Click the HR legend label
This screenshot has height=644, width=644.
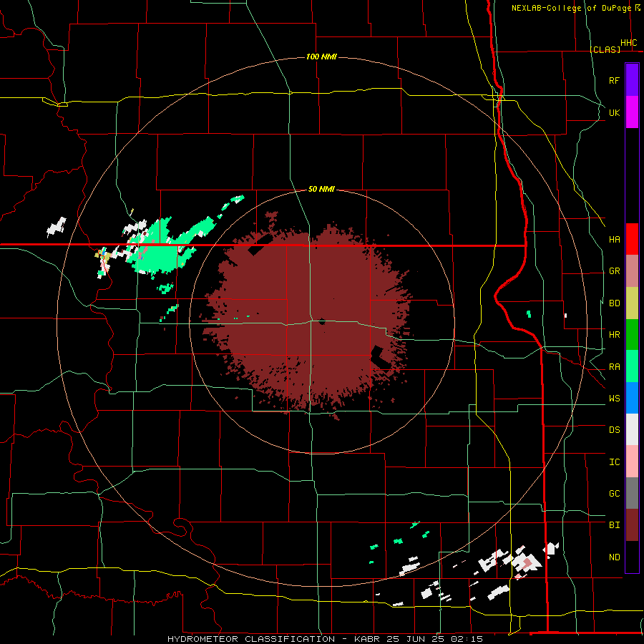coord(614,335)
